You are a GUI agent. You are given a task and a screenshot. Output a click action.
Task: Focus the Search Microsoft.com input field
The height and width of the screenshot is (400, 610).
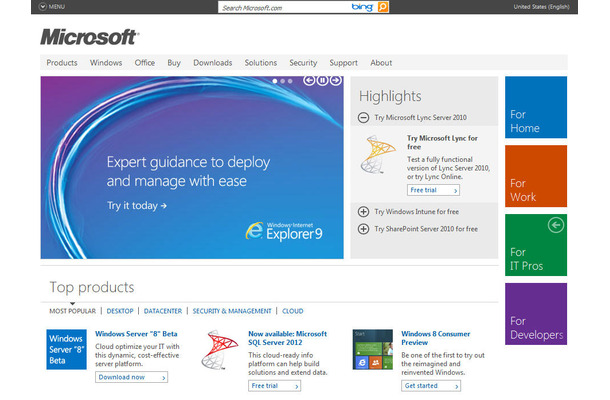tap(284, 7)
